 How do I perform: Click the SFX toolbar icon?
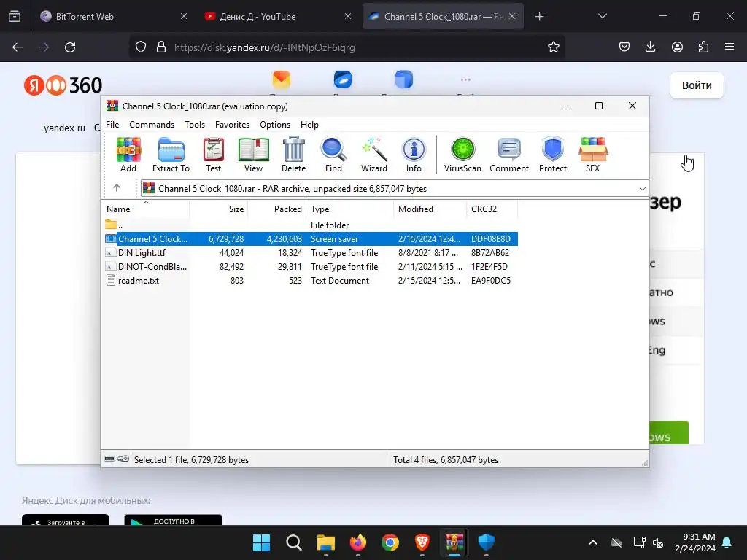point(592,155)
